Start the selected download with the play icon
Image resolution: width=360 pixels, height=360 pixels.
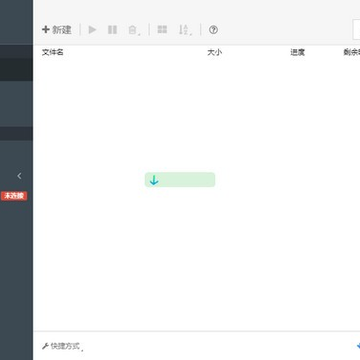tap(92, 30)
